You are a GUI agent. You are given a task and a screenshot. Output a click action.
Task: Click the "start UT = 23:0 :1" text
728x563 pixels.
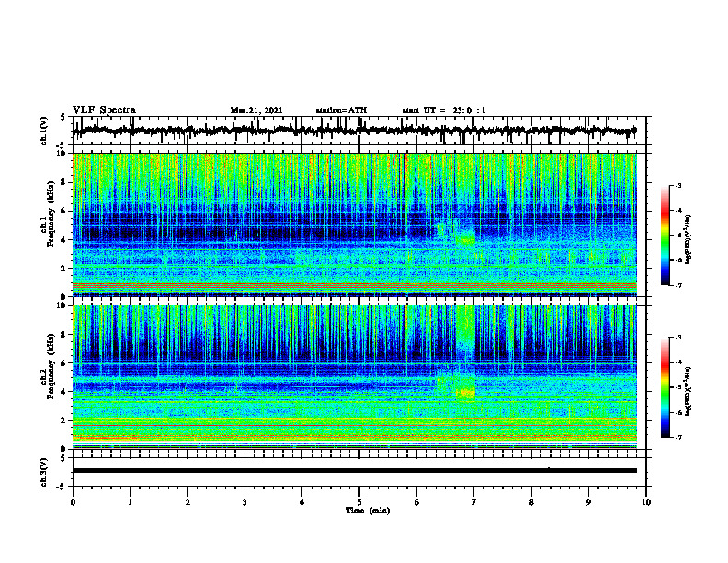(x=444, y=110)
